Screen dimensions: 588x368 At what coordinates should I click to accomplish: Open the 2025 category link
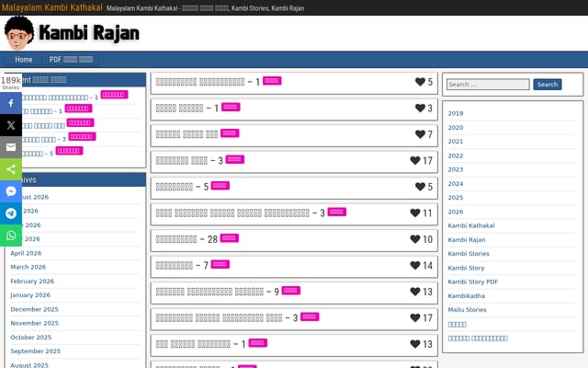(456, 198)
